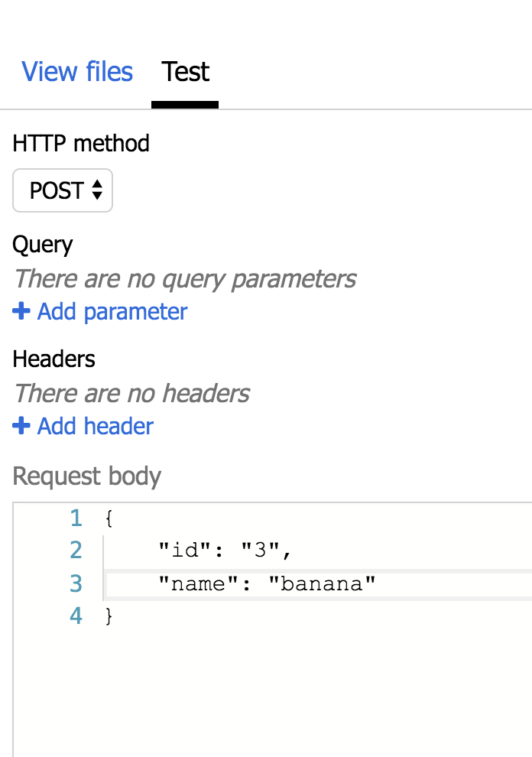Click line number 1 in the editor gutter
Viewport: 532px width, 757px height.
point(75,518)
